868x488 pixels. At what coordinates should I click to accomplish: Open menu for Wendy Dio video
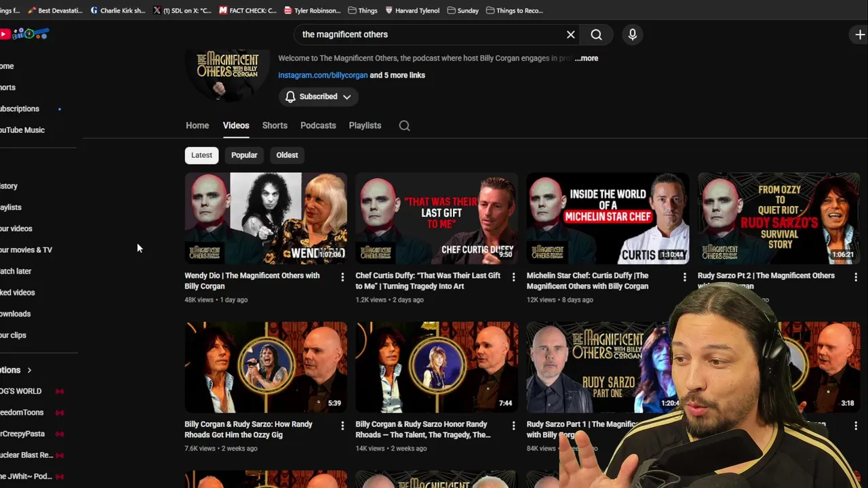[x=342, y=277]
